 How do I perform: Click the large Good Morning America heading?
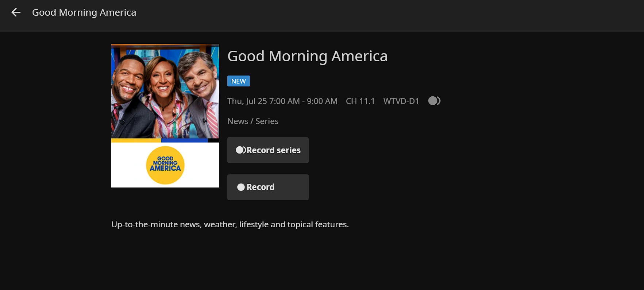click(307, 56)
